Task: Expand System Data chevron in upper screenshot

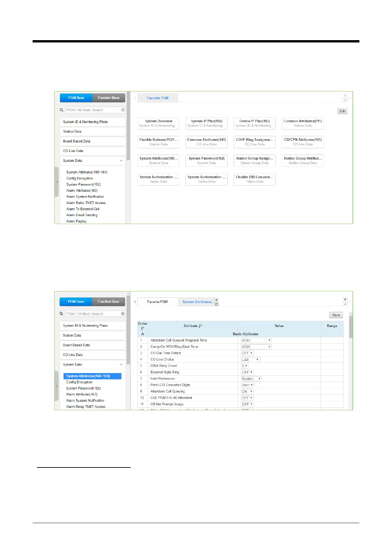Action: coord(121,161)
